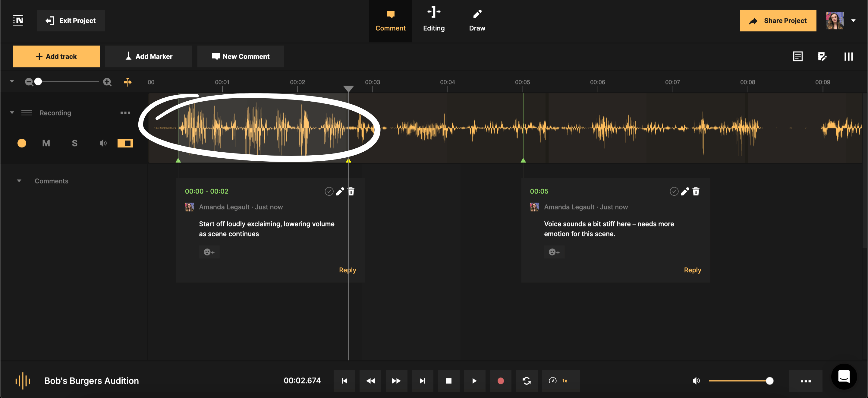Open the tracks layout icon top right
Image resolution: width=868 pixels, height=398 pixels.
848,56
